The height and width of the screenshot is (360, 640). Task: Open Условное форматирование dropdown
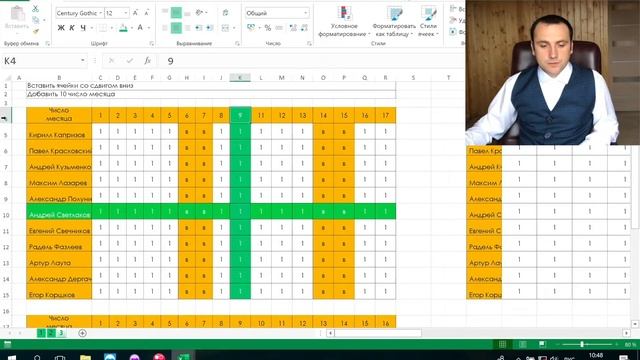coord(344,21)
